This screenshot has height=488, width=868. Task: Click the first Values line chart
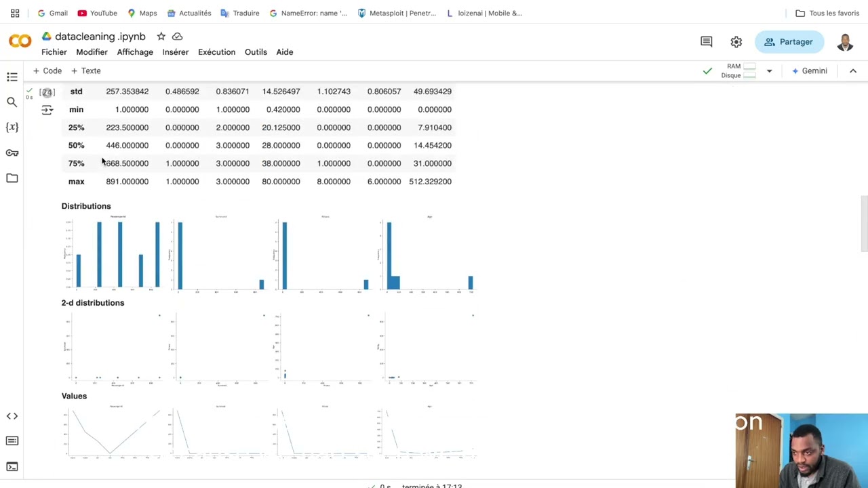(x=113, y=432)
